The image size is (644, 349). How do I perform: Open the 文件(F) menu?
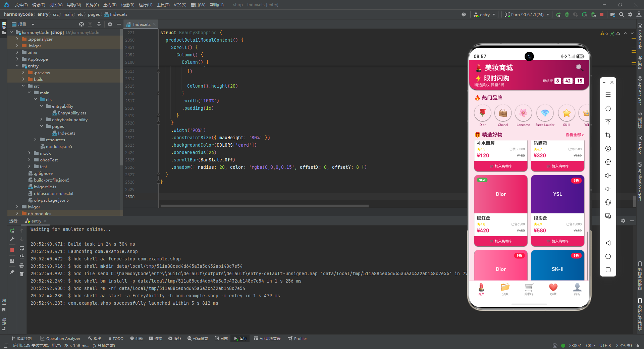coord(21,5)
